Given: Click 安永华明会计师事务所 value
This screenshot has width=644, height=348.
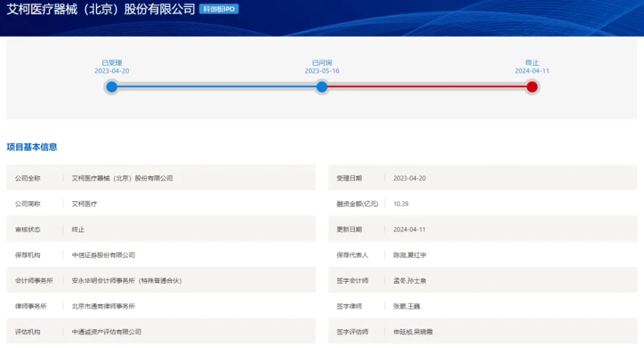Looking at the screenshot, I should 126,280.
